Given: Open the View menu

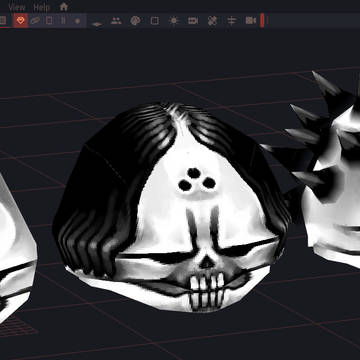Looking at the screenshot, I should point(17,7).
